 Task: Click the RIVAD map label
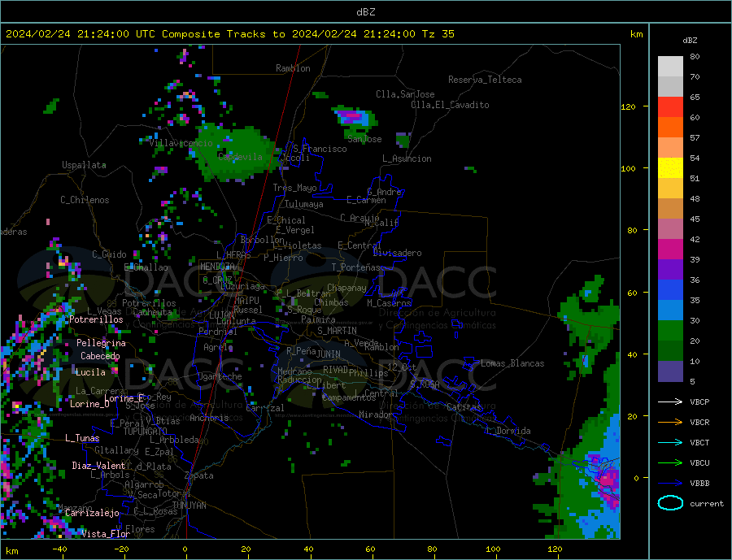coord(336,370)
